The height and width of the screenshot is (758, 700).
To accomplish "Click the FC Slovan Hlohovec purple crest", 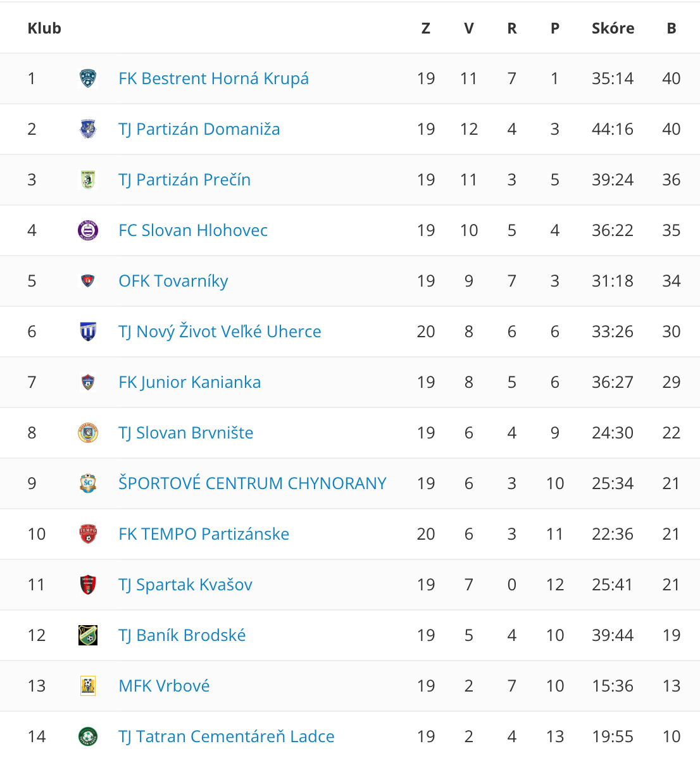I will (88, 230).
